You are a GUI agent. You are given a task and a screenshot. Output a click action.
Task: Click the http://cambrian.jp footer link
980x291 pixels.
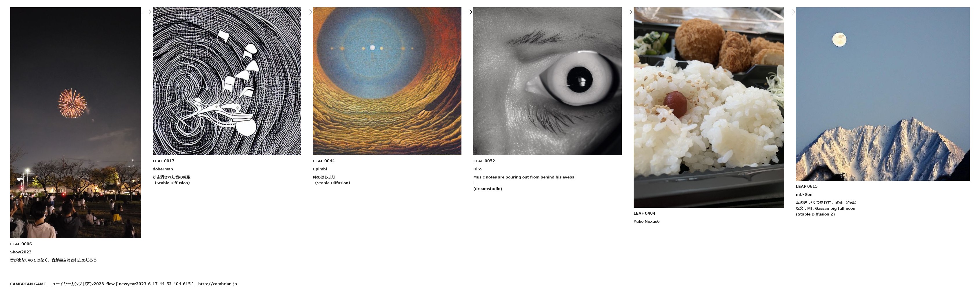point(218,284)
